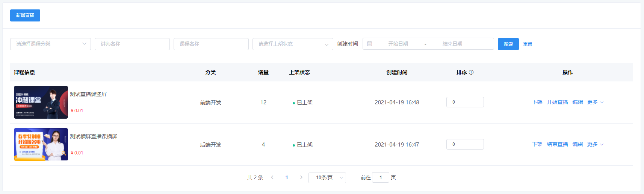Click the calendar icon in date range
Viewport: 644px width, 194px height.
(x=369, y=44)
